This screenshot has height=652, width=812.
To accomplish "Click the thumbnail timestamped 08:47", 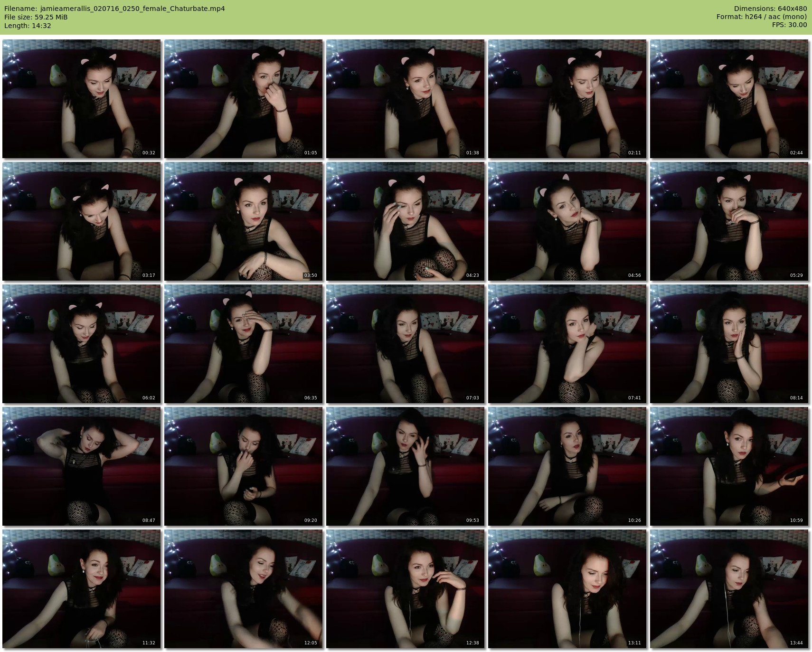I will tap(82, 466).
